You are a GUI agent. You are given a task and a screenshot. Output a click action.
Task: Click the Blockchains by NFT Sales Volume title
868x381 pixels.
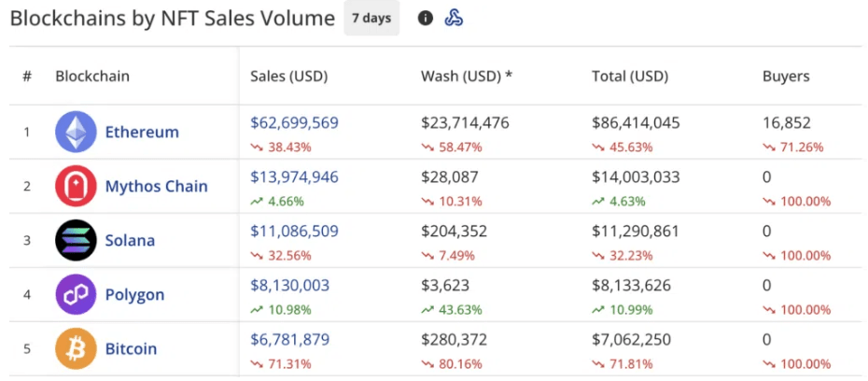[x=172, y=19]
